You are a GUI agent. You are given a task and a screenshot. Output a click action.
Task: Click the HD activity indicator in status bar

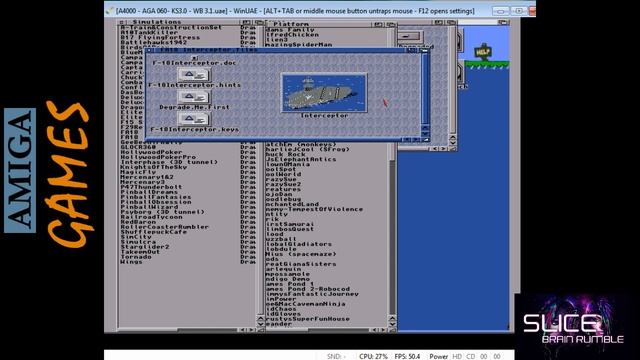457,356
